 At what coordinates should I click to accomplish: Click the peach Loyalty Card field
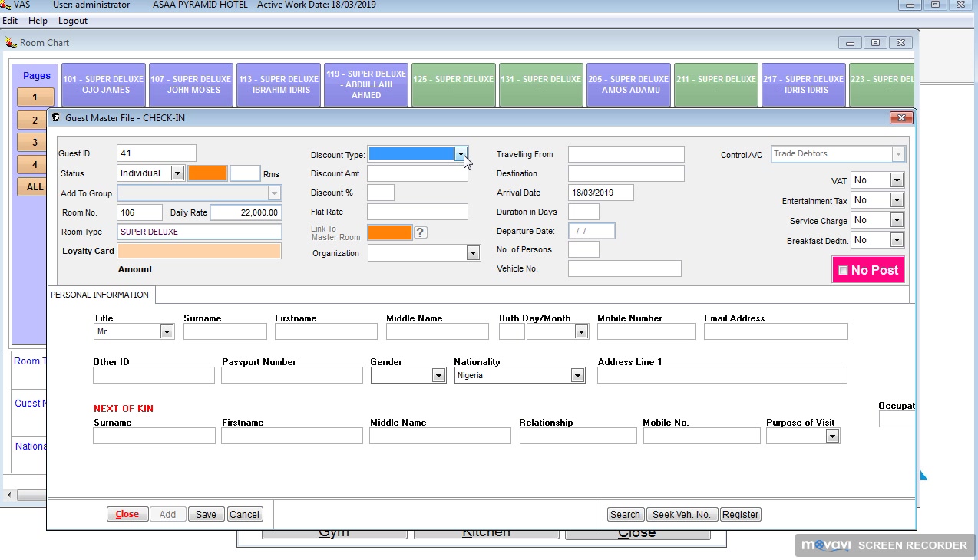[200, 251]
